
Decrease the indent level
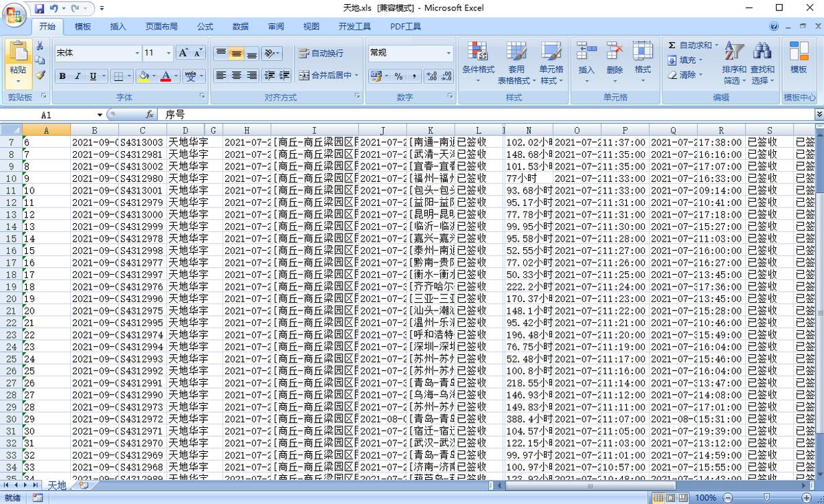[x=268, y=76]
